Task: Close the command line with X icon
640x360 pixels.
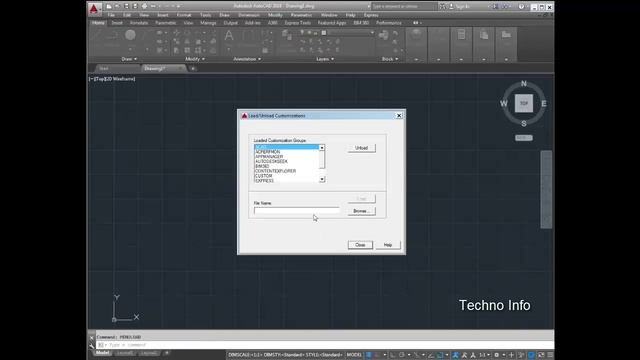Action: [92, 338]
